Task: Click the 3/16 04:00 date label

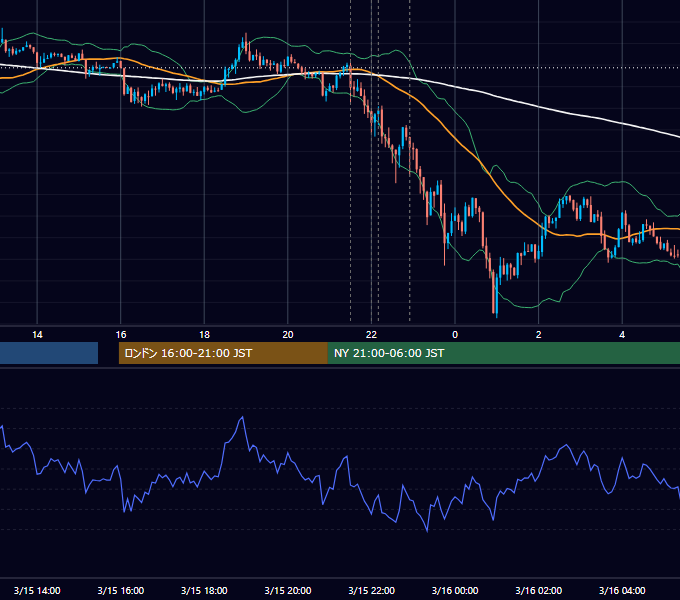Action: [x=622, y=590]
